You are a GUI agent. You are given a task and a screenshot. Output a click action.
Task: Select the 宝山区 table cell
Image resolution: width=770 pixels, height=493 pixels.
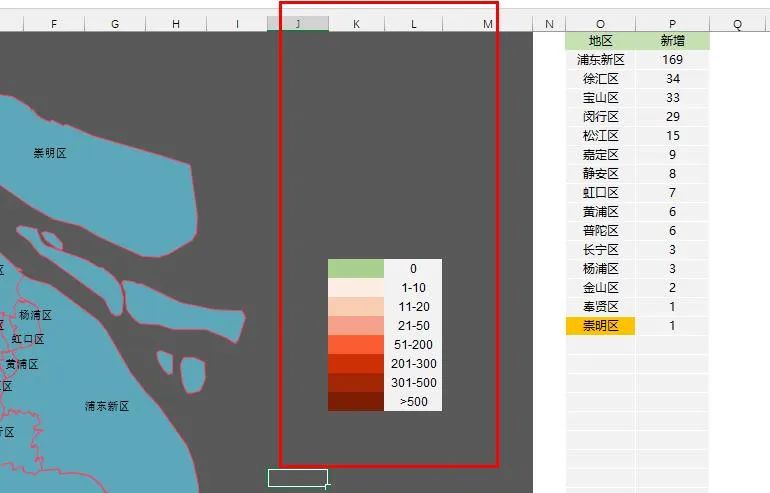600,98
